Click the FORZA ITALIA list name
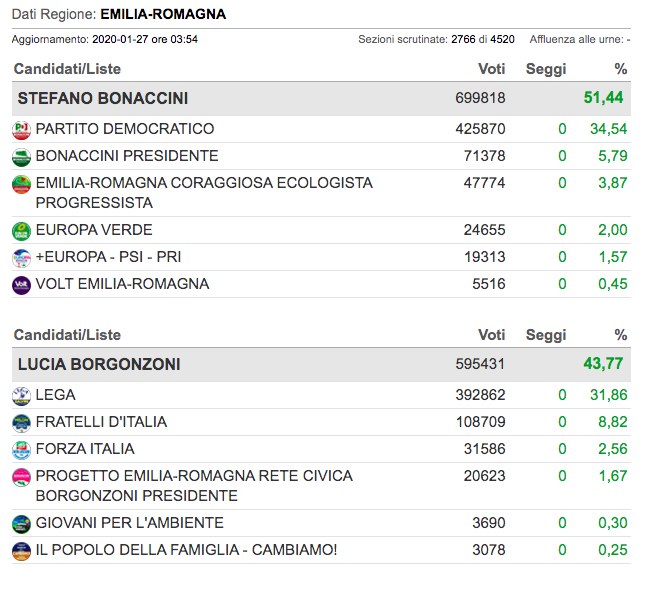This screenshot has width=646, height=589. 85,449
